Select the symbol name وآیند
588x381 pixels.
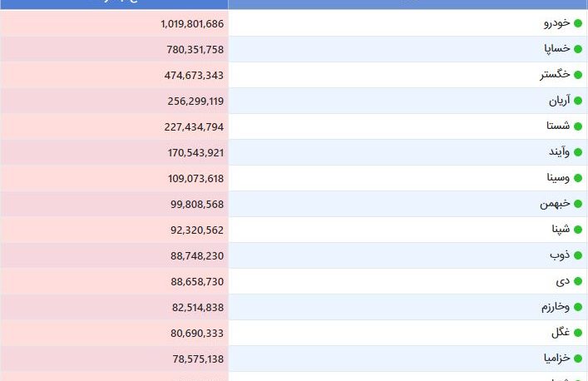pos(560,152)
